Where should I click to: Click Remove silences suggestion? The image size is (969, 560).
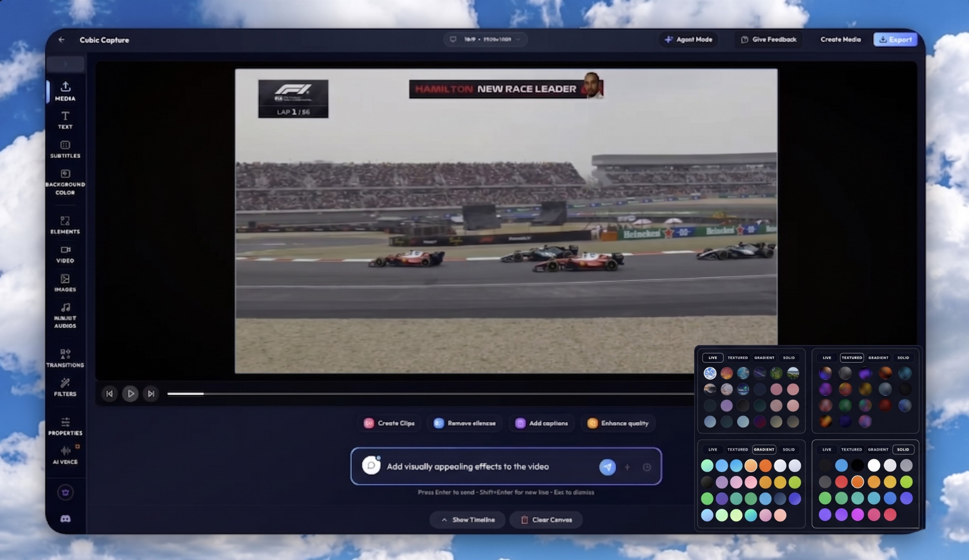(x=465, y=423)
